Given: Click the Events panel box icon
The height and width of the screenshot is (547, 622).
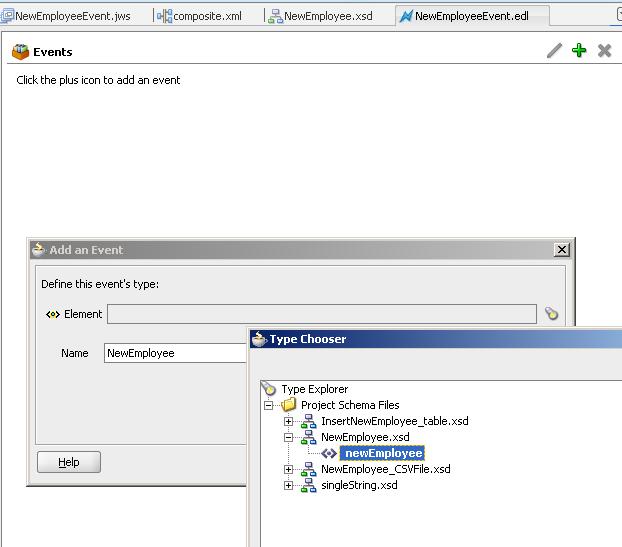Looking at the screenshot, I should click(20, 52).
